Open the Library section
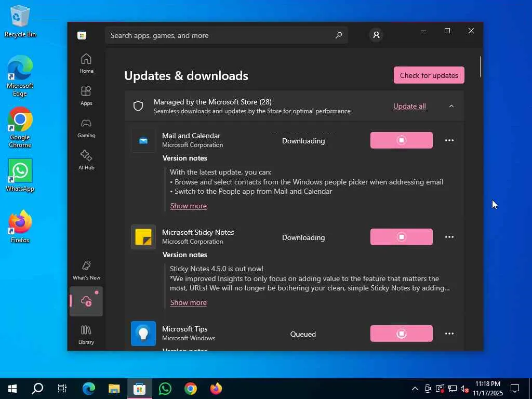 86,335
